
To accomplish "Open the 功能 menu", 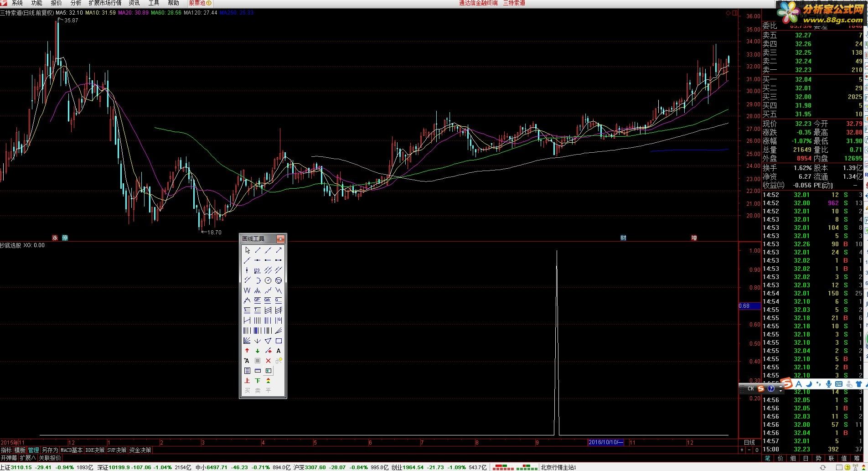I will coord(36,3).
